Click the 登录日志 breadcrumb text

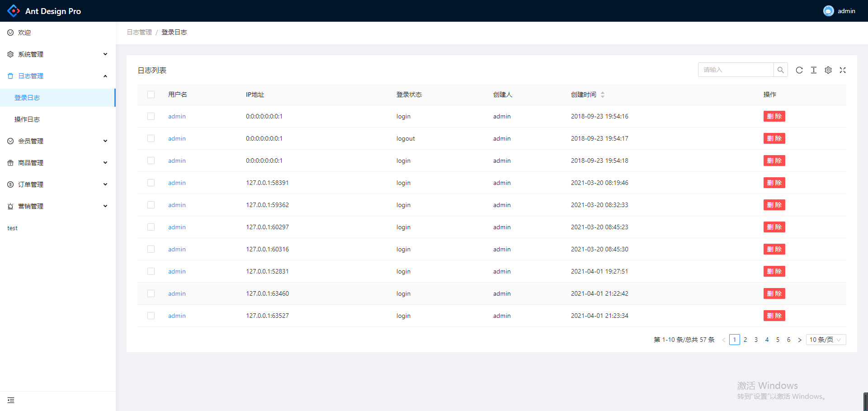coord(174,32)
